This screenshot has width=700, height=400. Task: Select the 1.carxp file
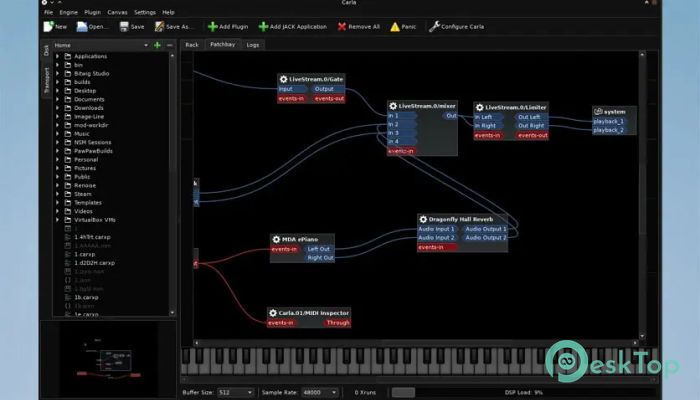point(85,254)
